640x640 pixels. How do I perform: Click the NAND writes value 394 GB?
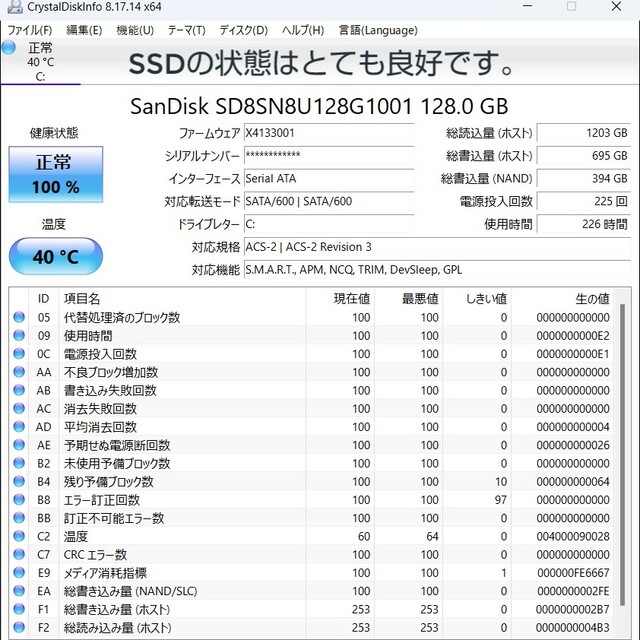584,178
